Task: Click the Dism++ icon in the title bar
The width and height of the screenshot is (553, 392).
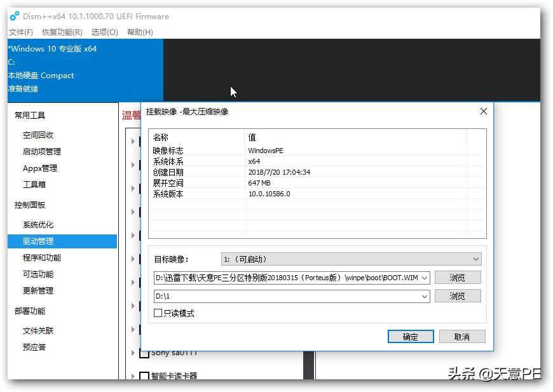Action: (14, 17)
